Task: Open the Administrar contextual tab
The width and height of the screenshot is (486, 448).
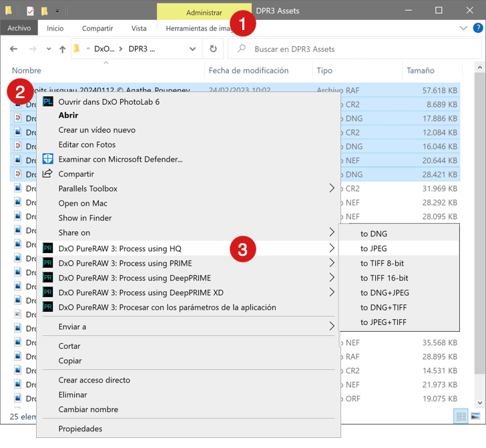Action: click(x=204, y=13)
